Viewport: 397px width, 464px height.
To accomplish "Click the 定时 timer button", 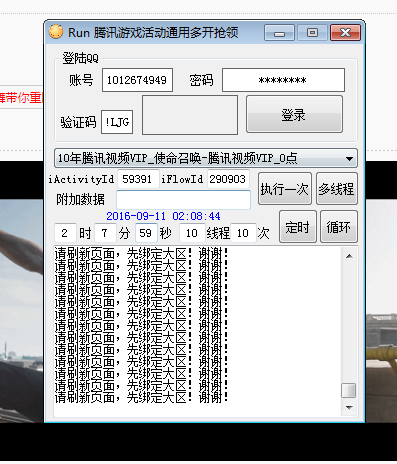I will pyautogui.click(x=298, y=227).
